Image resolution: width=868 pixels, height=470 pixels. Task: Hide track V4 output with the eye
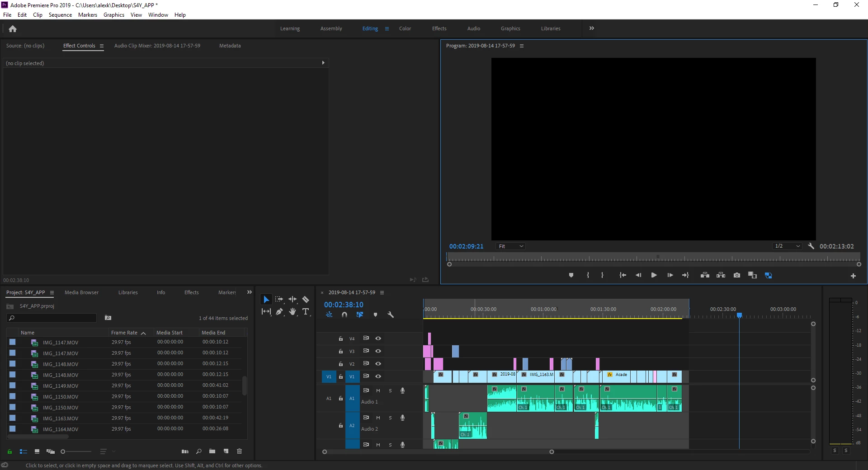pyautogui.click(x=378, y=338)
